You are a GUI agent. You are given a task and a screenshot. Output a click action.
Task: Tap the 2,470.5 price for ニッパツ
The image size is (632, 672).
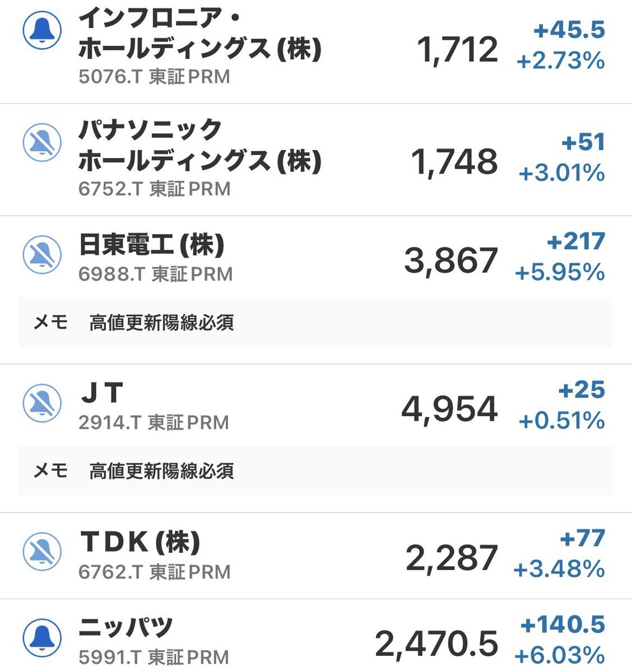(436, 643)
